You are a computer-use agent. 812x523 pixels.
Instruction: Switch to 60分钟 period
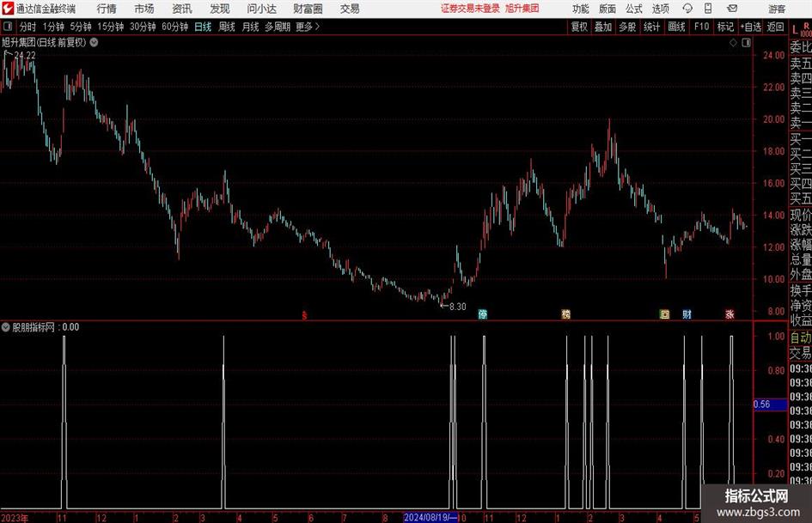coord(175,27)
